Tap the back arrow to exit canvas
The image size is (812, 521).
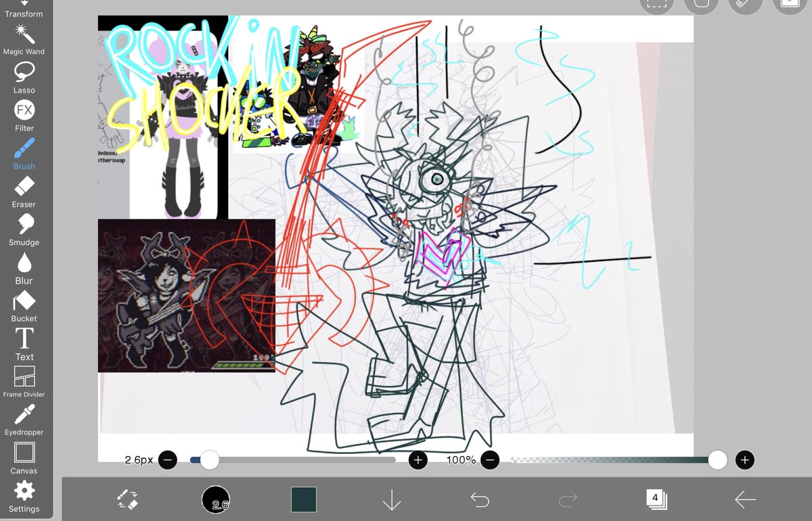coord(745,500)
